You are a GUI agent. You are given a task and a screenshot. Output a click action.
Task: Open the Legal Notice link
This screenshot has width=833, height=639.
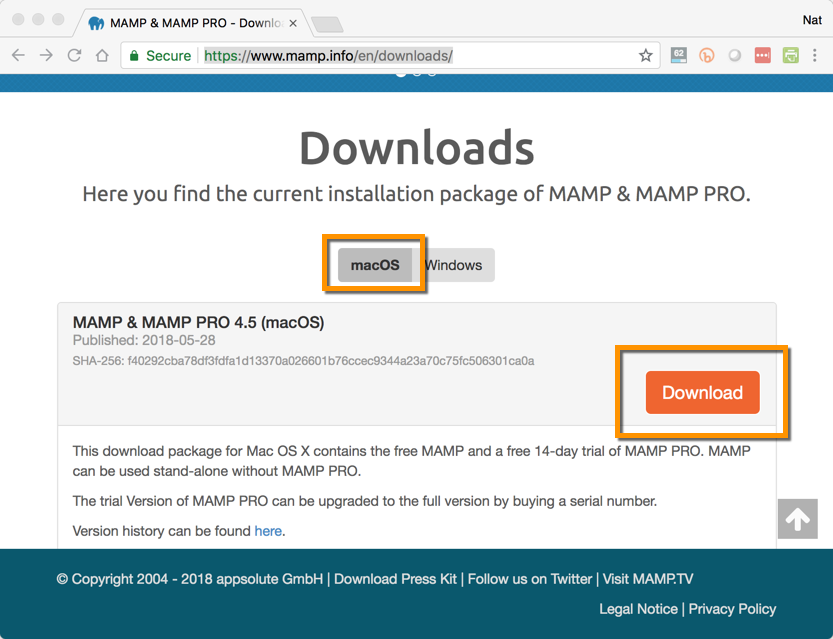638,609
